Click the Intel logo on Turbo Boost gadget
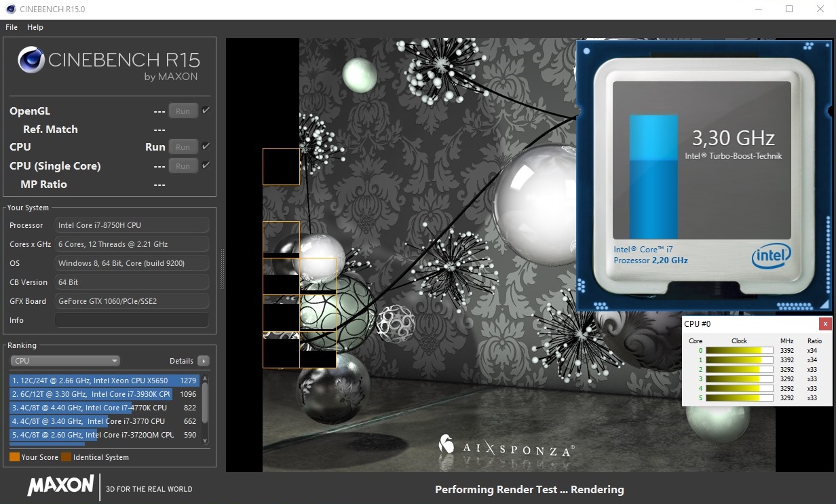This screenshot has height=504, width=836. 772,257
